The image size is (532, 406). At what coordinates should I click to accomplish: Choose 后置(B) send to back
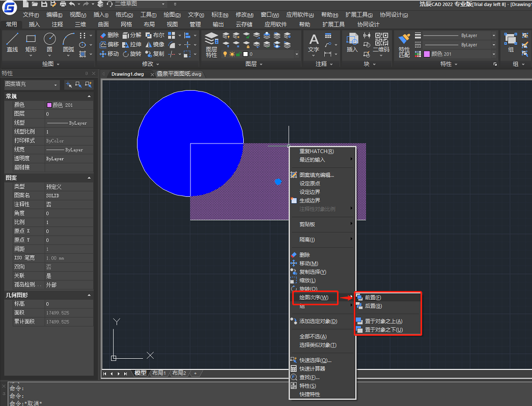[x=388, y=306]
